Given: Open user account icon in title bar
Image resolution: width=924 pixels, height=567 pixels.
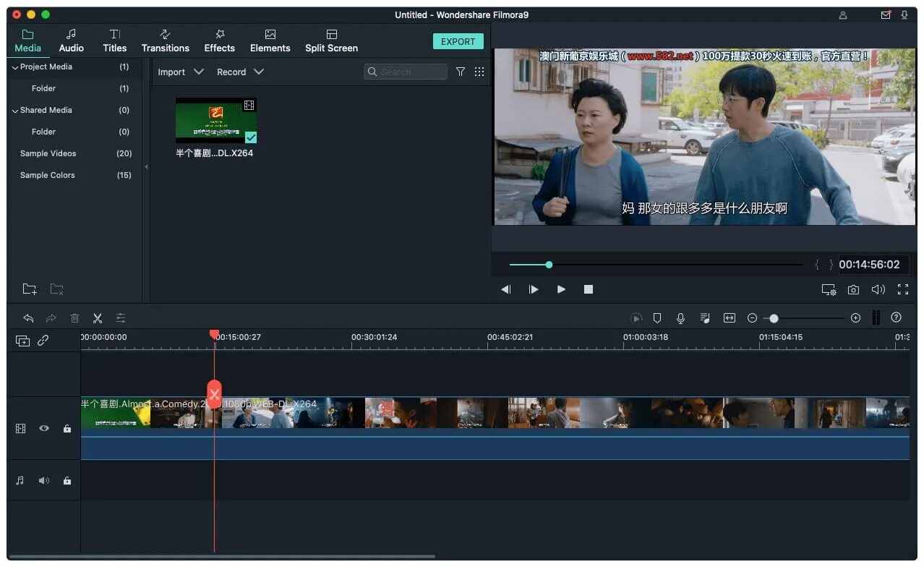Looking at the screenshot, I should point(843,14).
